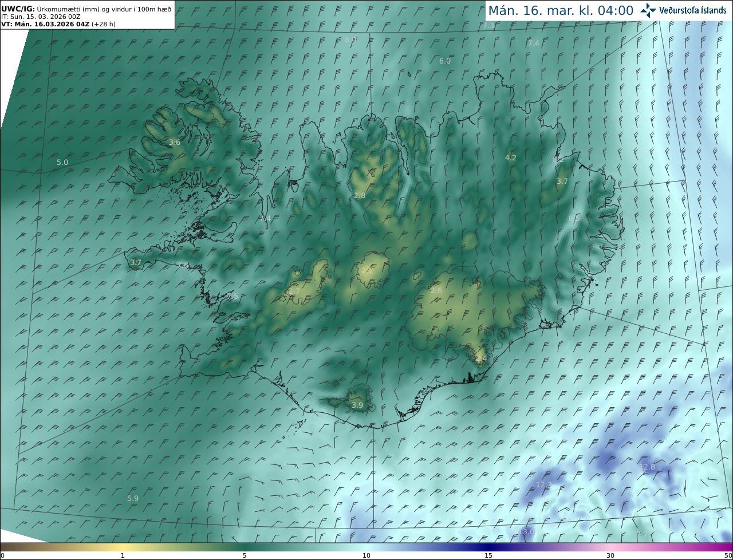Click the 15 tick on the color scale

click(x=488, y=556)
